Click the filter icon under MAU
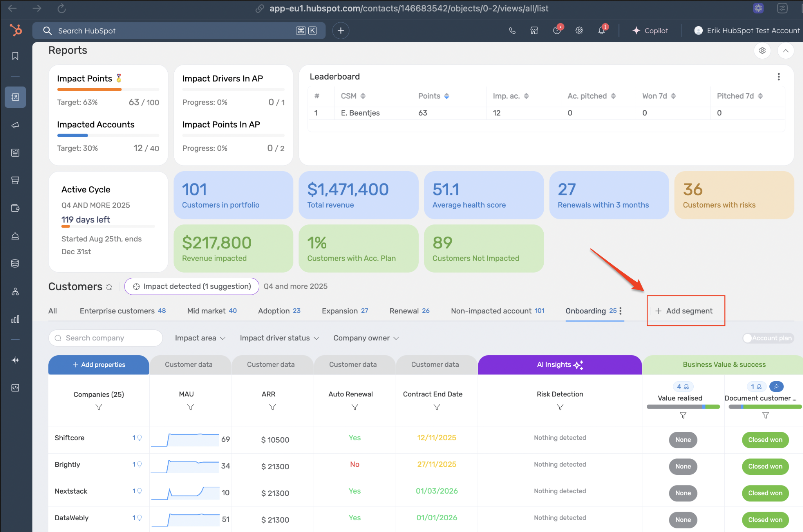The image size is (803, 532). pyautogui.click(x=190, y=407)
